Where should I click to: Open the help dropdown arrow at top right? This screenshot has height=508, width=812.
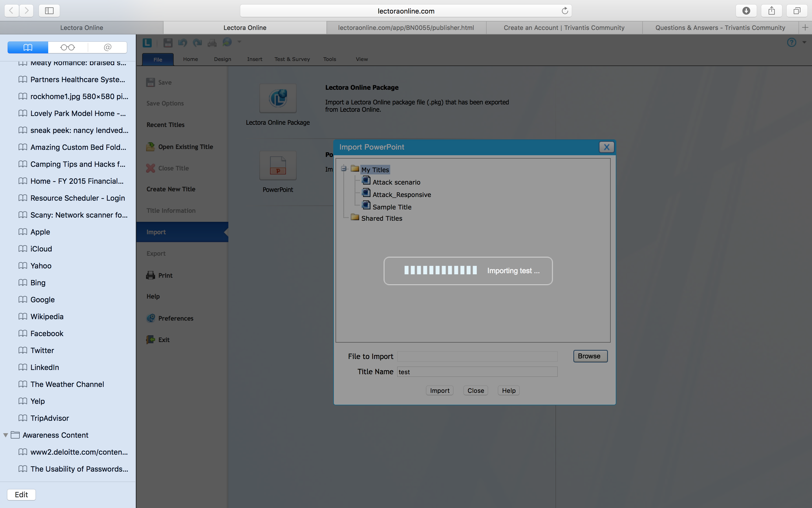804,42
